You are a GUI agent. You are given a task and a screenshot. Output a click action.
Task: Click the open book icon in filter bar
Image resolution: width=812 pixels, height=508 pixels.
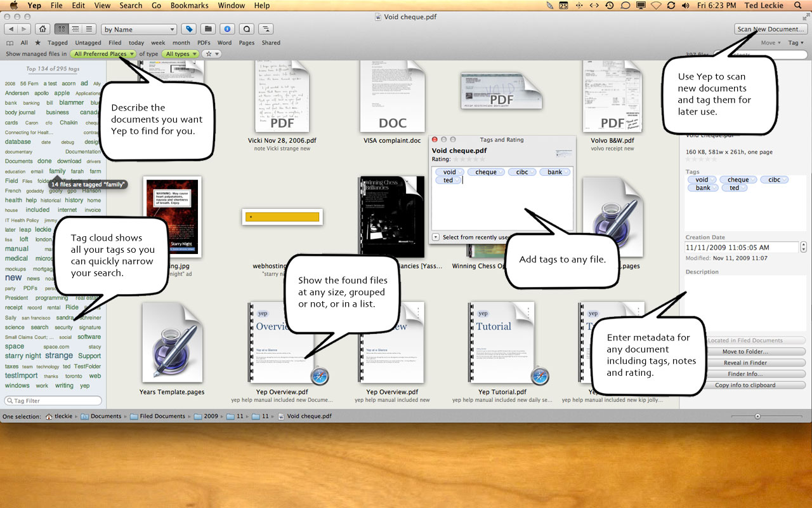coord(10,43)
